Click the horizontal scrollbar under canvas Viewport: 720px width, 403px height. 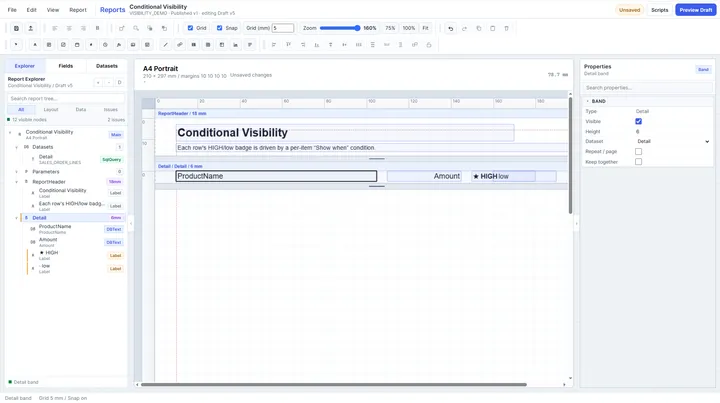tap(333, 385)
